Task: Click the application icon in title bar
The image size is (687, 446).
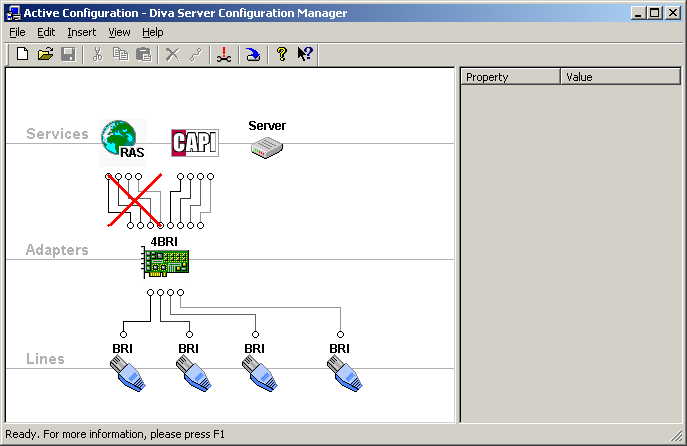Action: 14,13
